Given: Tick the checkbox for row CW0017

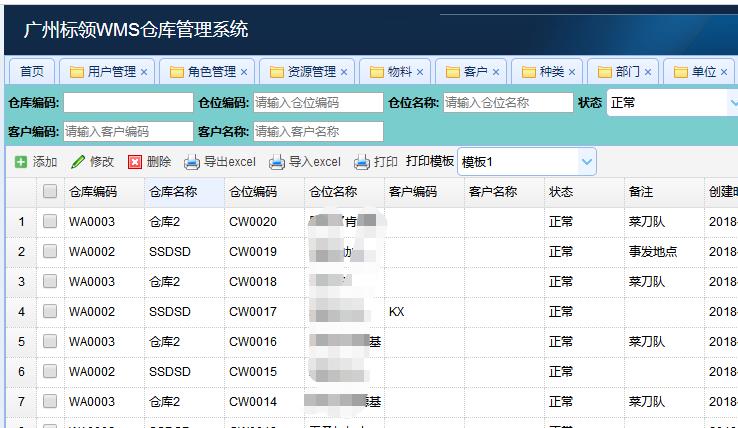Looking at the screenshot, I should click(x=50, y=312).
